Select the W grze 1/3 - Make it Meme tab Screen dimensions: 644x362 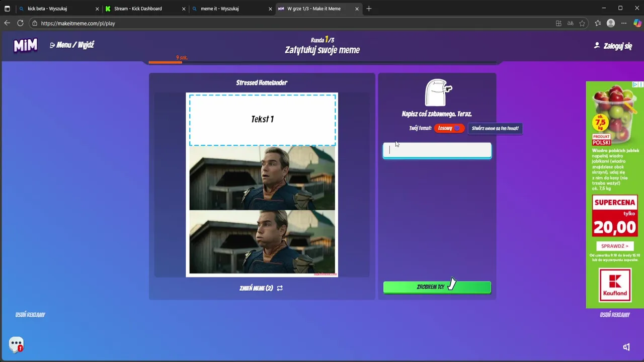[318, 9]
